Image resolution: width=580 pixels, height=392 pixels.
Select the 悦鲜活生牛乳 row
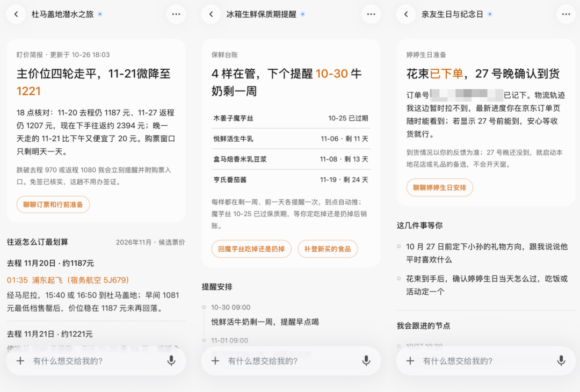[x=291, y=139]
